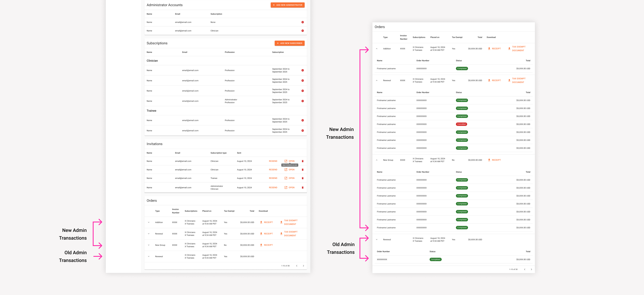Click Add New Subscriber button

[289, 43]
